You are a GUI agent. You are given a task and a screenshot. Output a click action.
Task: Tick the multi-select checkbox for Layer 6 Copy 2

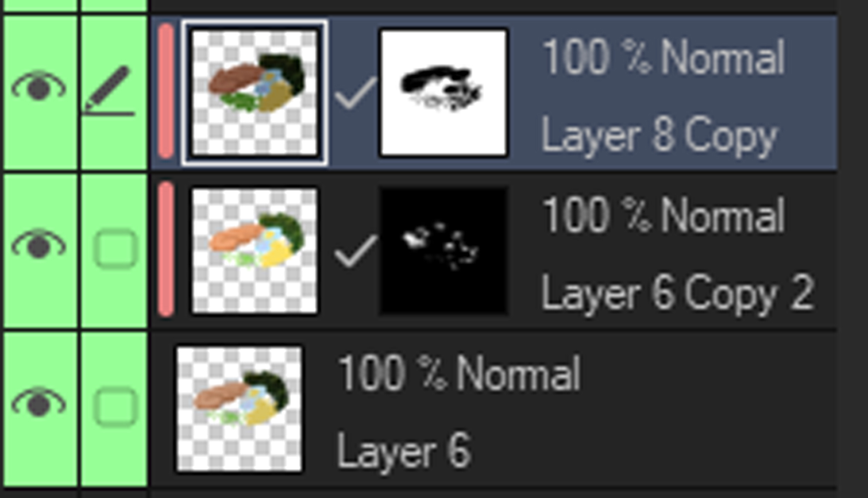(x=115, y=249)
